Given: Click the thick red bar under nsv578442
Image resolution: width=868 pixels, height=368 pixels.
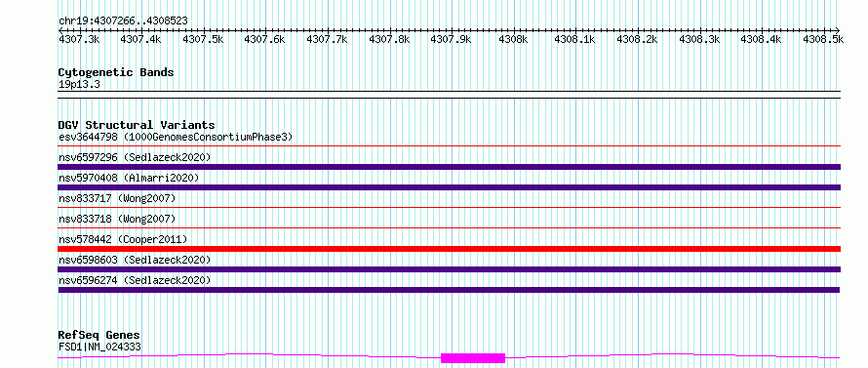Looking at the screenshot, I should pos(449,249).
